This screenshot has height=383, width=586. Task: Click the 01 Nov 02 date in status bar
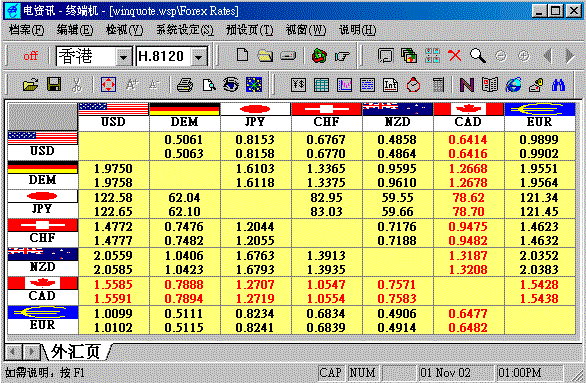445,373
